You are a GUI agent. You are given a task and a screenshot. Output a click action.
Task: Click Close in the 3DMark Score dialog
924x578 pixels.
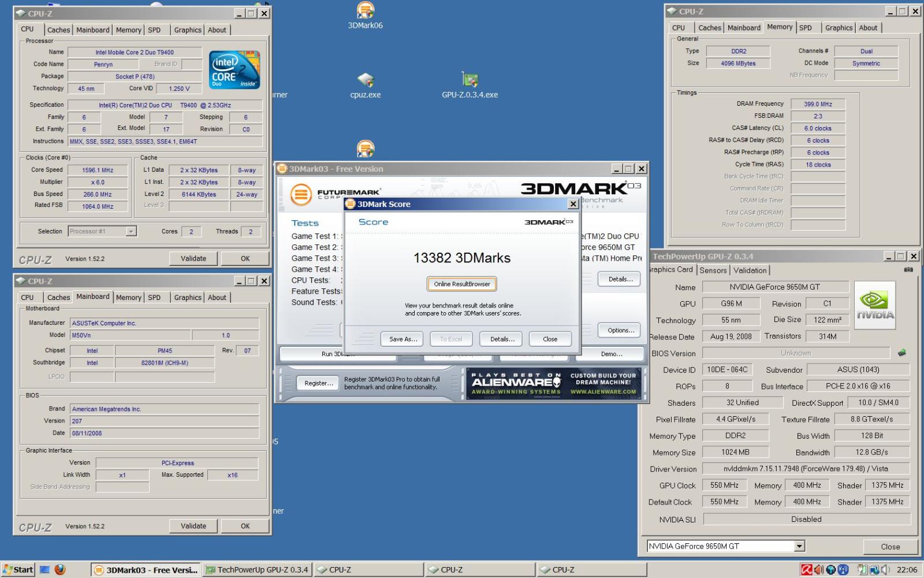(550, 339)
